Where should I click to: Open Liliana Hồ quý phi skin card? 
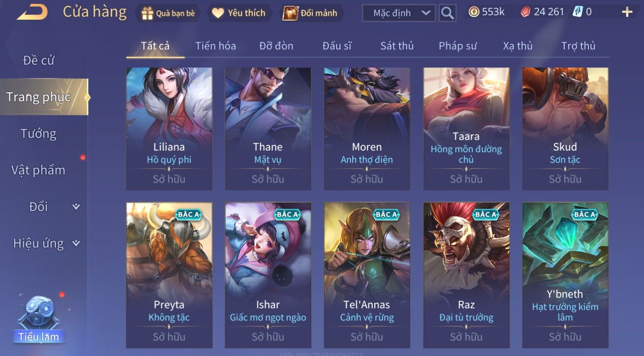coord(169,129)
